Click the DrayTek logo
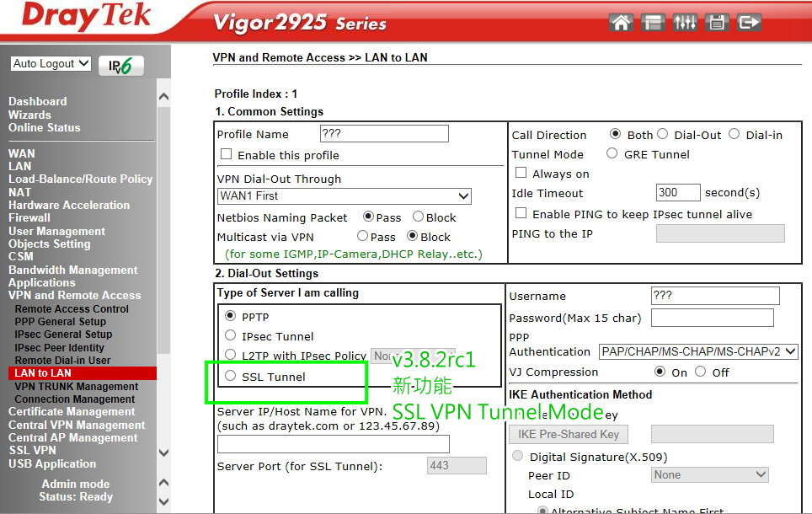812x514 pixels. tap(86, 15)
